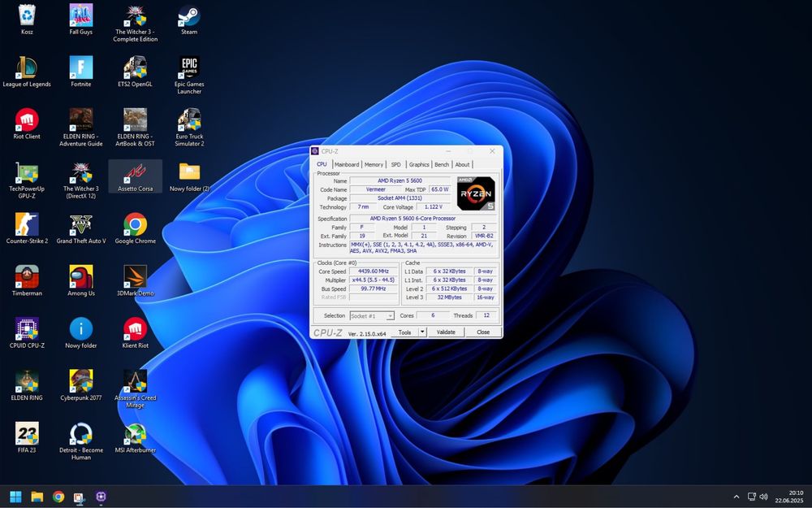Click the Bus Speed 99.77 MHz value
This screenshot has width=812, height=508.
pyautogui.click(x=374, y=289)
